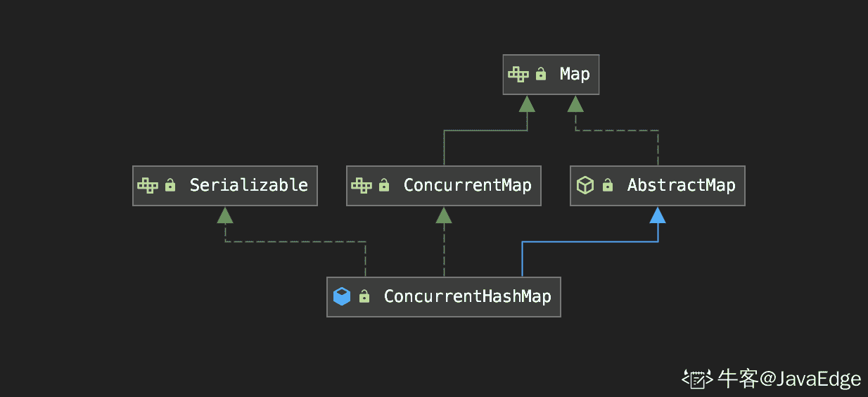
Task: Click the lock icon beside ConcurrentMap
Action: (383, 186)
